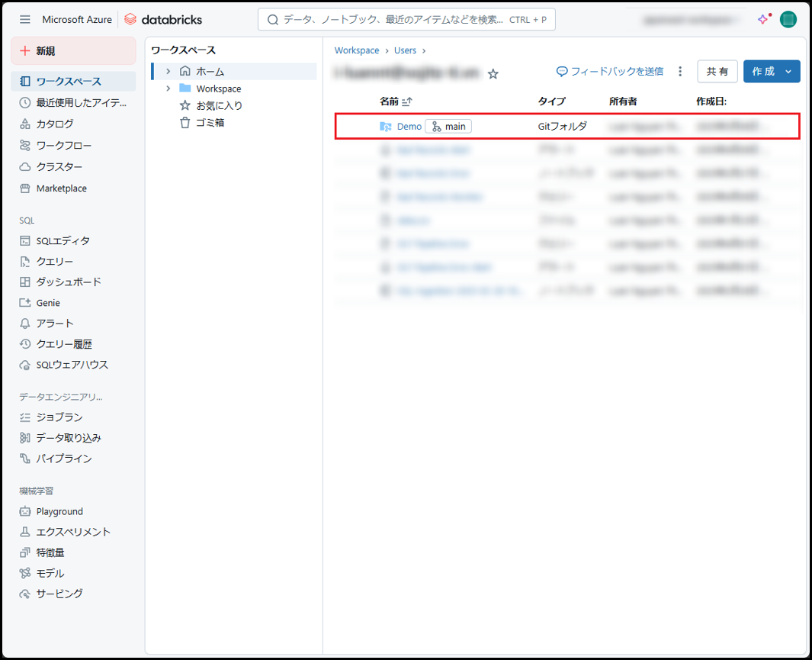Image resolution: width=812 pixels, height=660 pixels.
Task: Click the 共有 button
Action: click(717, 72)
